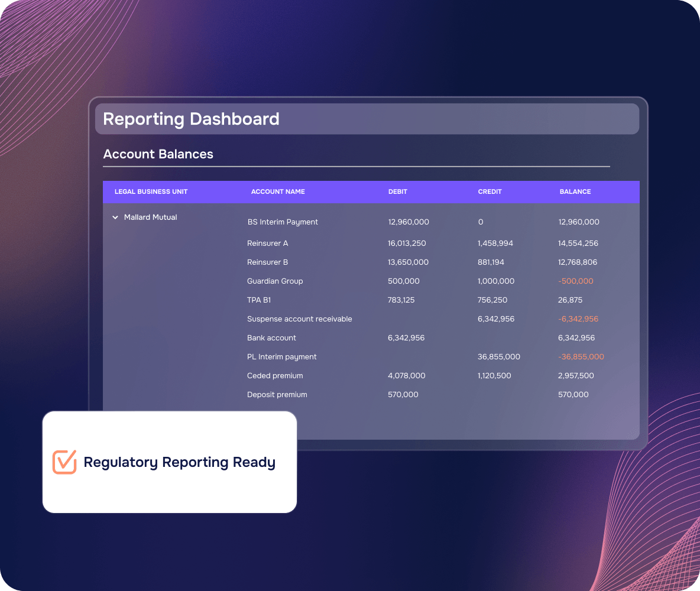Sort by ACCOUNT NAME column header

(278, 191)
